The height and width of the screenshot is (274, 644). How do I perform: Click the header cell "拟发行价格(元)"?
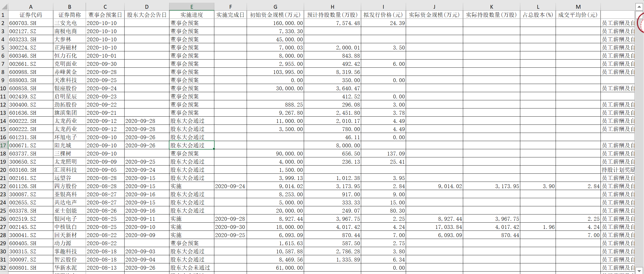383,15
